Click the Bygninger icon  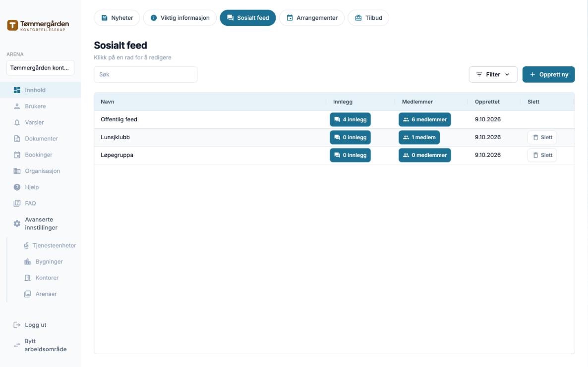point(27,262)
